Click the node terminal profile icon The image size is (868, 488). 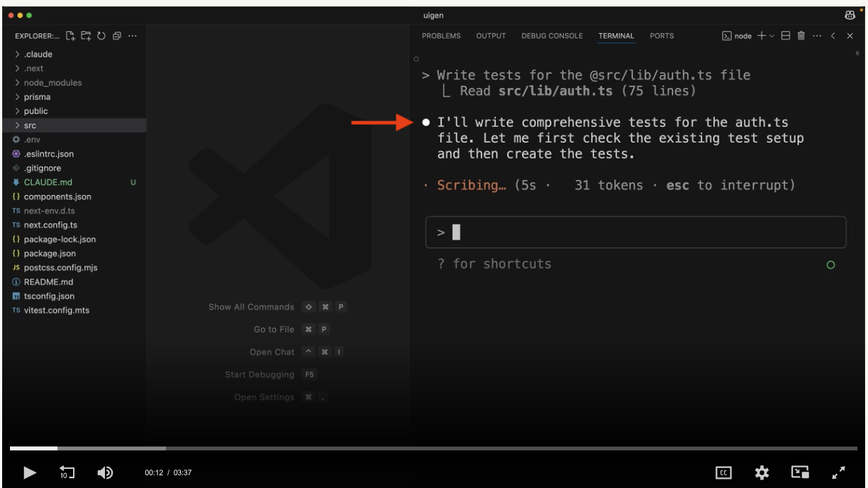pos(727,35)
